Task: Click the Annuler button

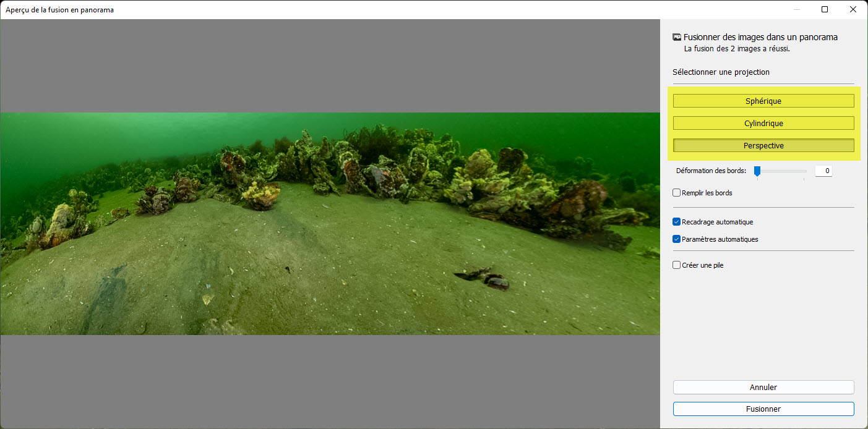Action: coord(763,388)
